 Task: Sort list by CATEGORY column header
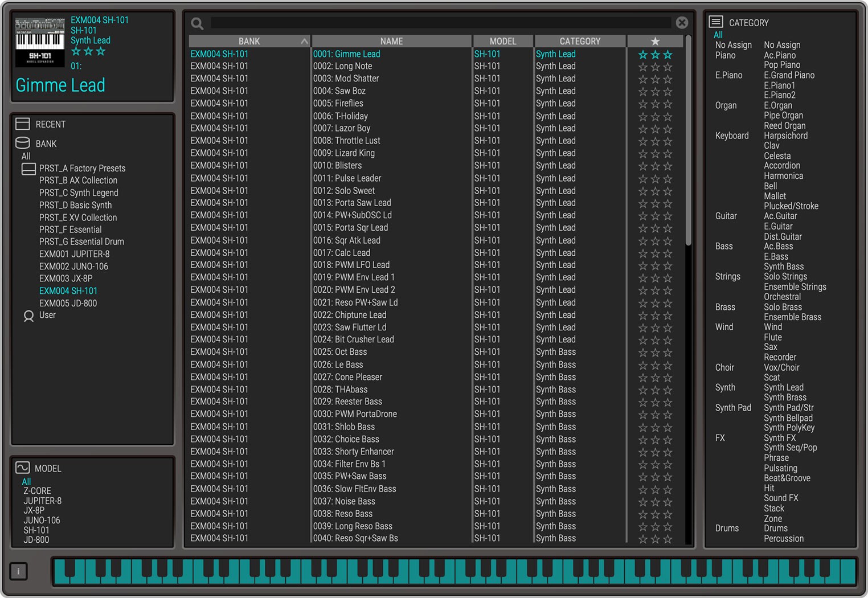click(580, 41)
